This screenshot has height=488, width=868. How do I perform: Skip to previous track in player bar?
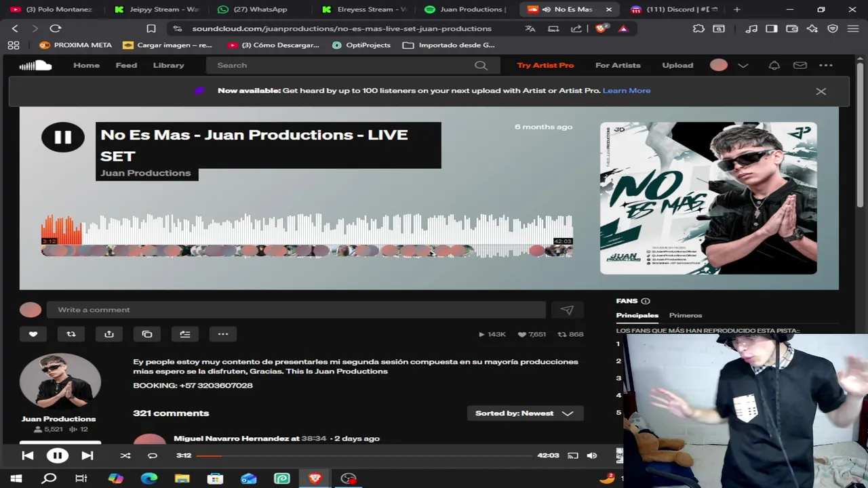coord(28,455)
